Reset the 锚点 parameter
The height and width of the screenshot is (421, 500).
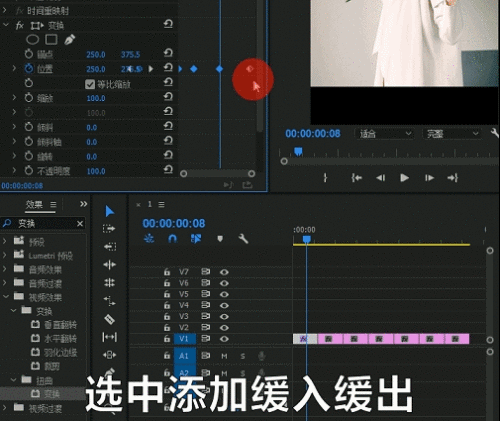[x=168, y=53]
